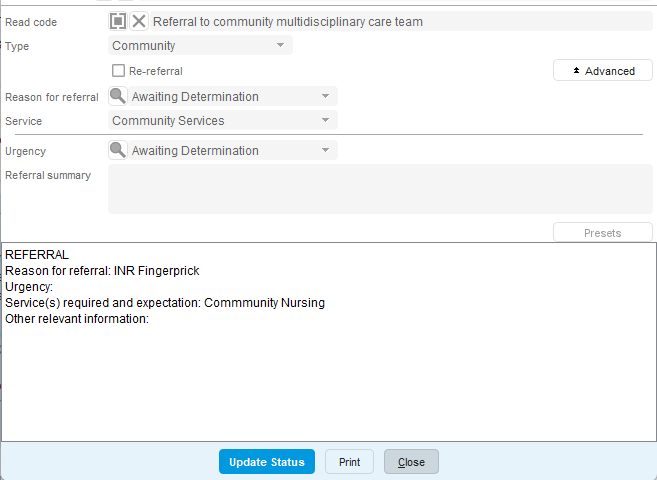
Task: Click the Other relevant information line
Action: point(77,319)
